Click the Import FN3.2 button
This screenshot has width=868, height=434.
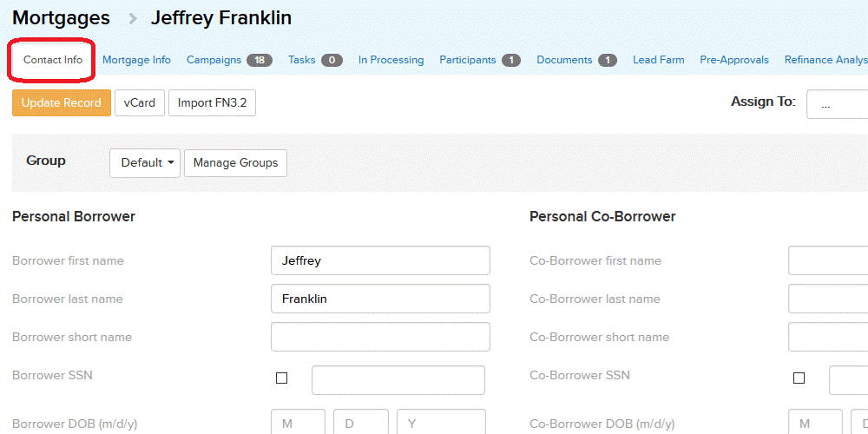point(212,103)
